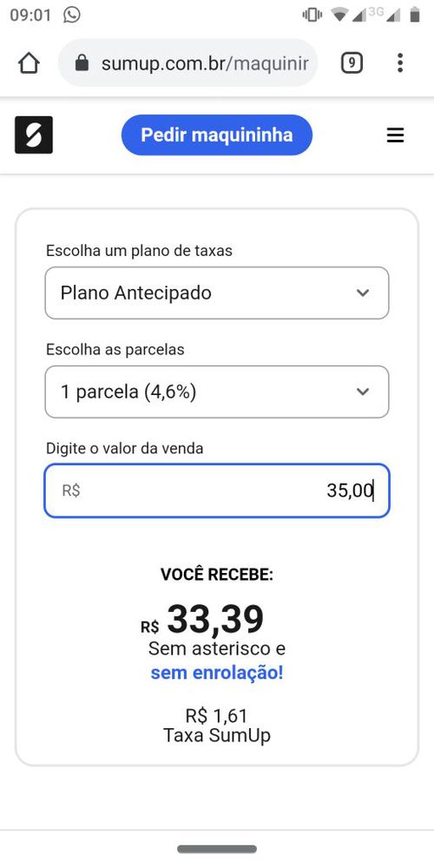Open the Plano Antecipado dropdown

coord(217,293)
